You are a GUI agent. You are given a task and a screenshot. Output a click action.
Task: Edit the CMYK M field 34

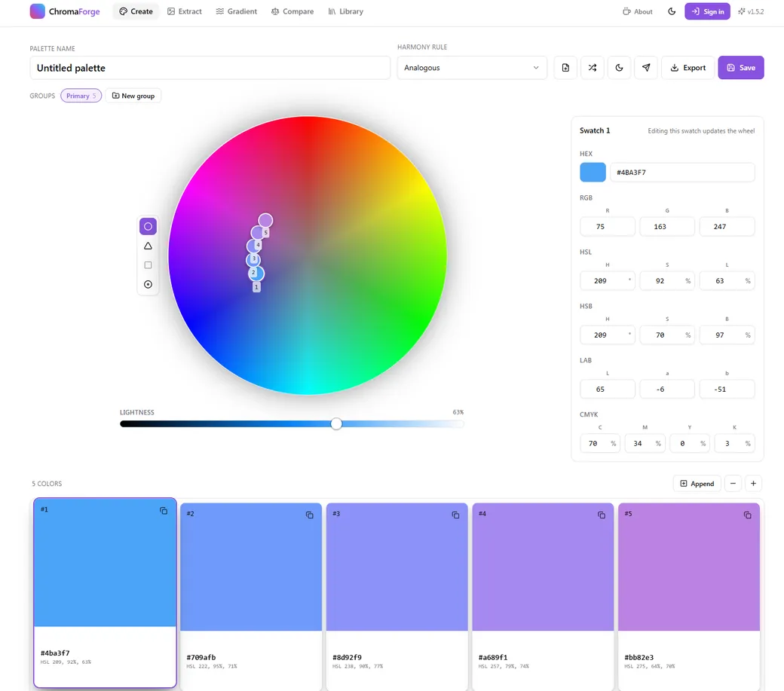click(x=645, y=443)
